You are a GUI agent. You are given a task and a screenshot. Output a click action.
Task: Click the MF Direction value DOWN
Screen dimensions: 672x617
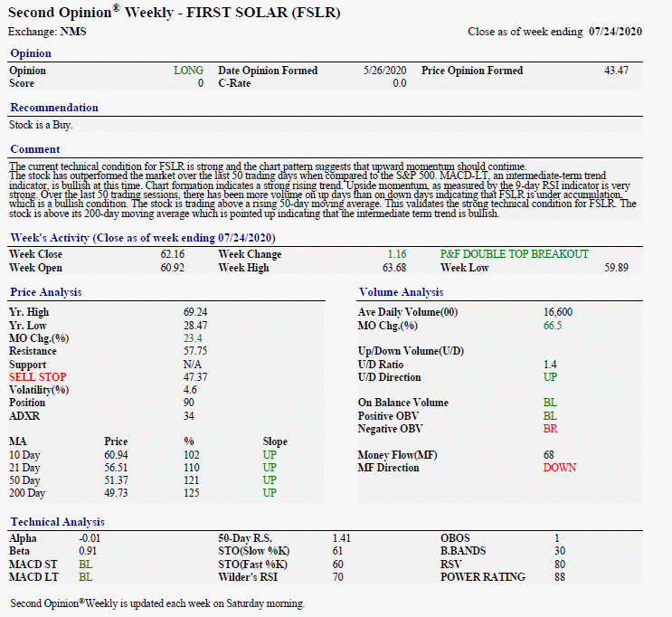click(560, 468)
